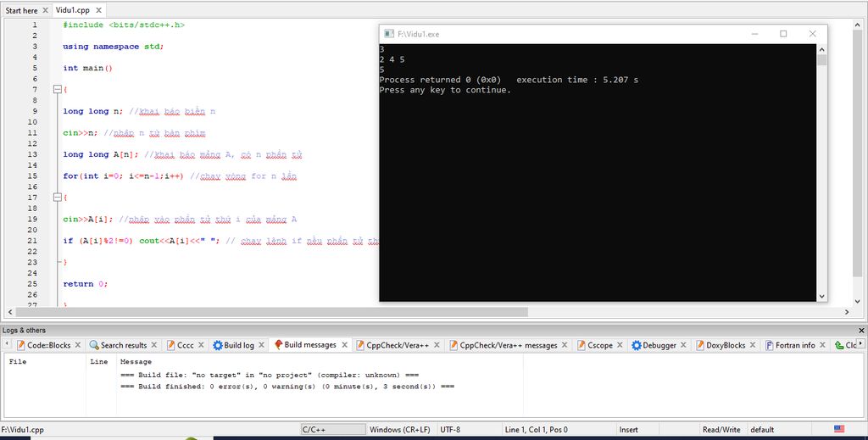The height and width of the screenshot is (440, 868).
Task: Switch to the Start here tab
Action: tap(21, 10)
